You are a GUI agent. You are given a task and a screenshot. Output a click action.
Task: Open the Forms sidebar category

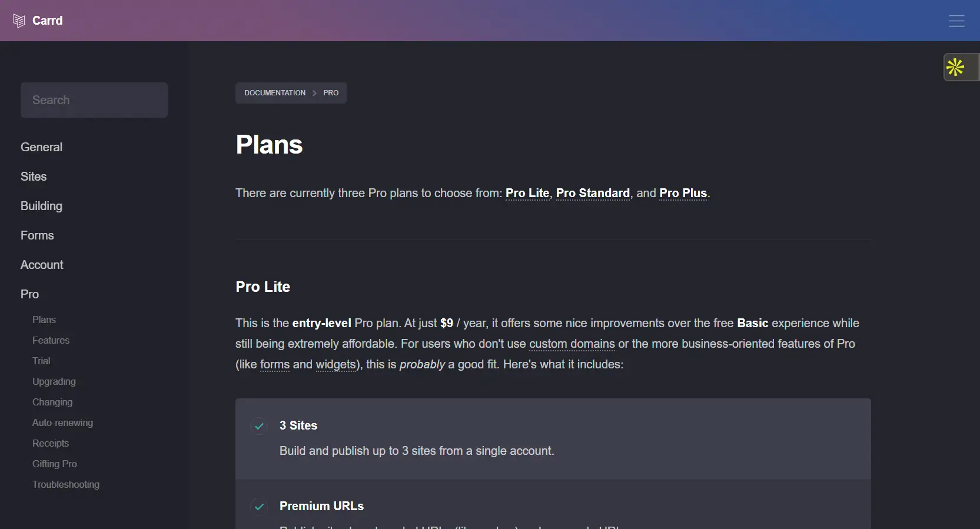click(x=37, y=235)
